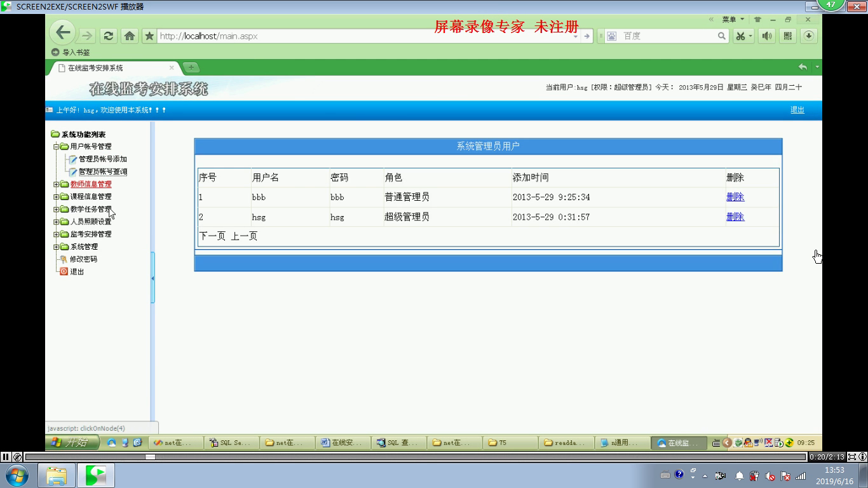Collapse the 用户帐号管理 tree node
The height and width of the screenshot is (488, 868).
[56, 147]
